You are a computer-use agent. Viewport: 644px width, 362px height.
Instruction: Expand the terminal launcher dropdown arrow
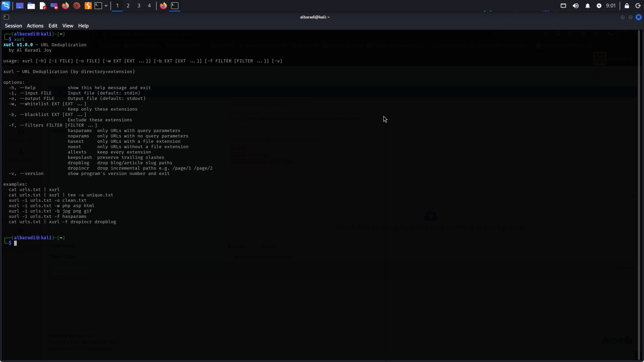[x=106, y=6]
